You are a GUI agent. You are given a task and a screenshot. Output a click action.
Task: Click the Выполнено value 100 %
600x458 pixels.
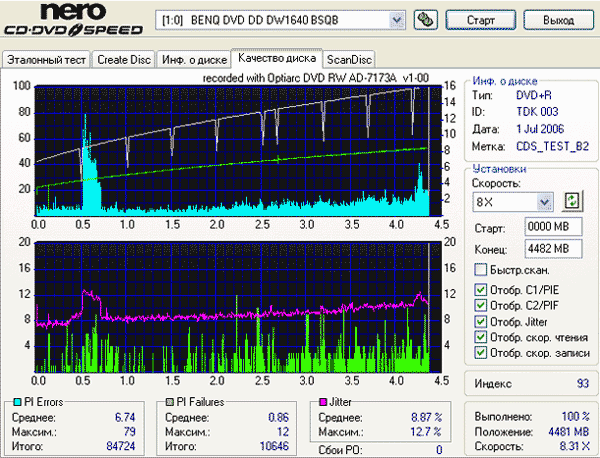coord(576,416)
